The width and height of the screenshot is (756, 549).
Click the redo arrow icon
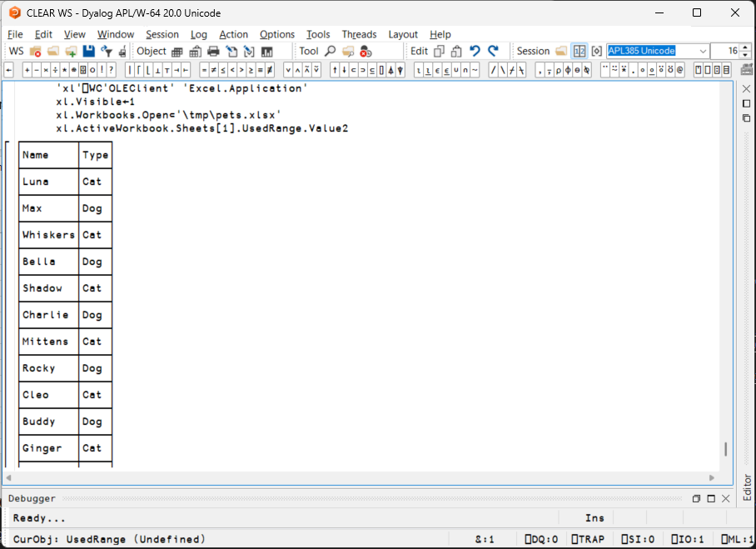click(493, 51)
